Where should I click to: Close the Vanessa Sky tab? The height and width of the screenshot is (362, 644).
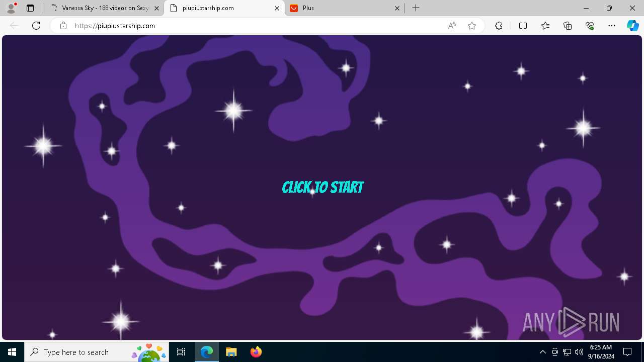[x=156, y=8]
